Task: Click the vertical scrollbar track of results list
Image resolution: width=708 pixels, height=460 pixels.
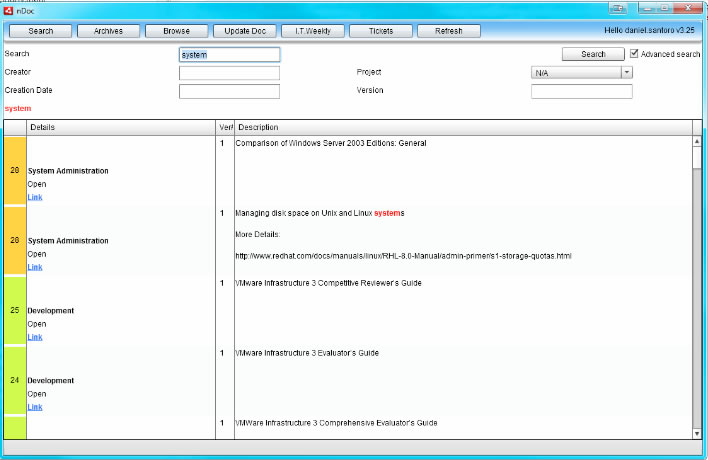Action: pyautogui.click(x=696, y=300)
